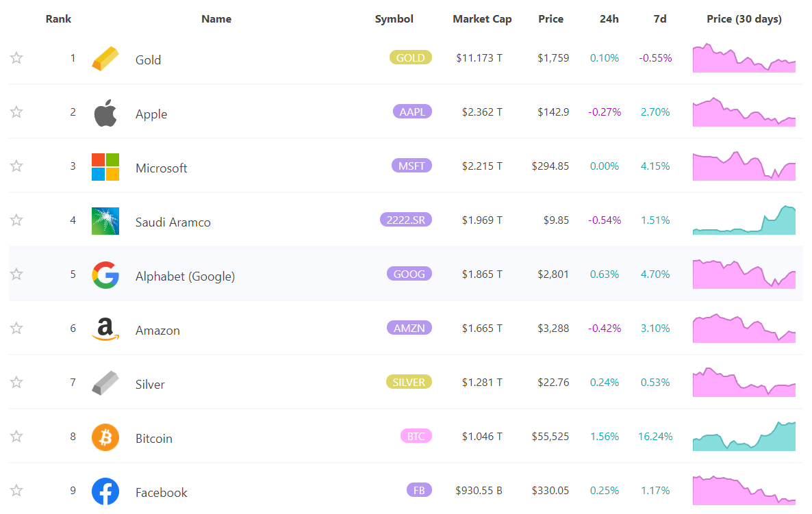
Task: Star the Alphabet (Google) row
Action: coord(16,274)
